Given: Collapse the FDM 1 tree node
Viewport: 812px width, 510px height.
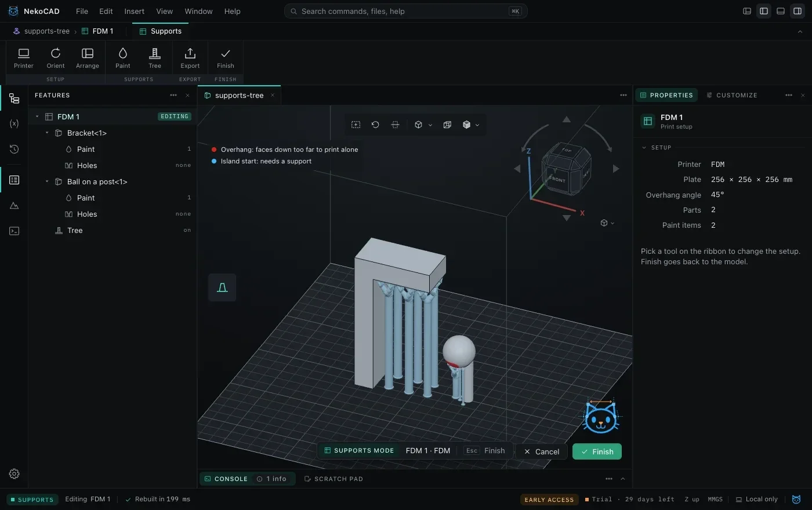Looking at the screenshot, I should pyautogui.click(x=37, y=116).
